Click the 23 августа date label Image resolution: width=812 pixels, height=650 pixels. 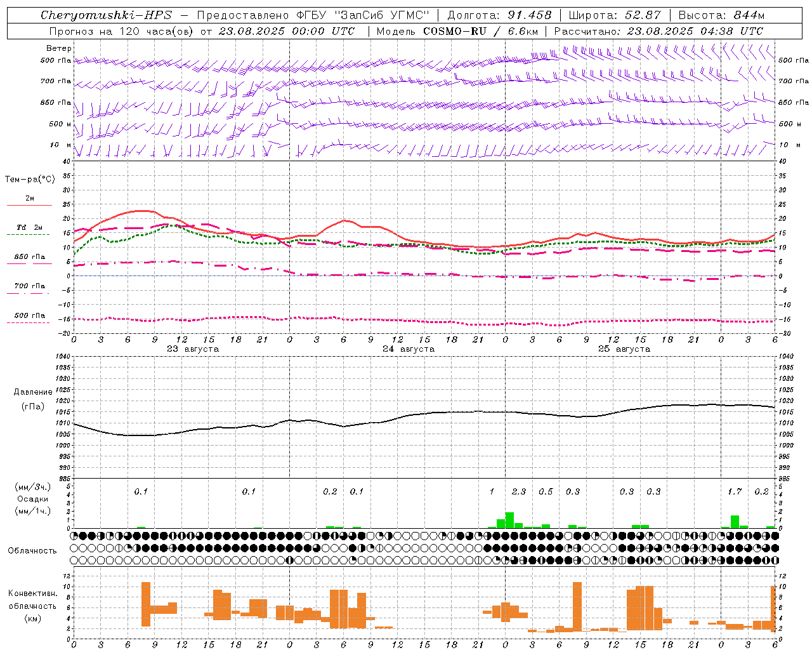point(193,349)
